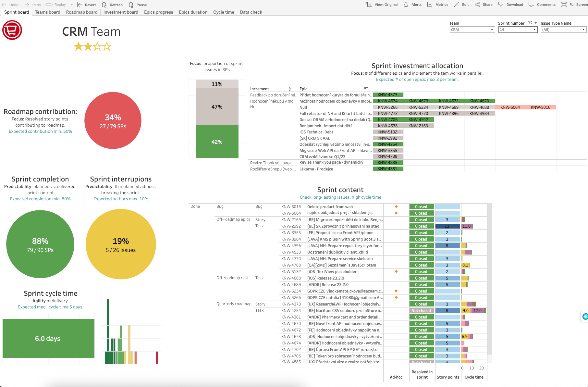588x387 pixels.
Task: Click the Undo arrow icon
Action: click(4, 5)
